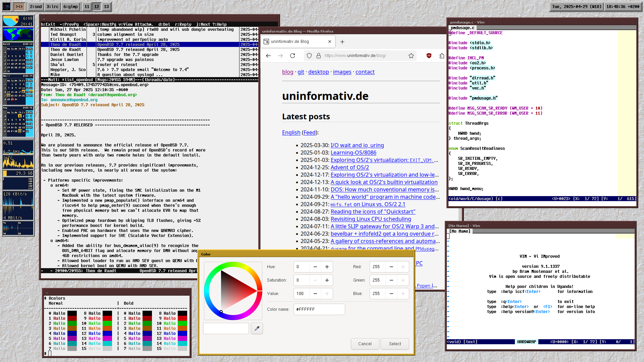644x362 pixels.
Task: Click the [No Name] tab in Vim
Action: (x=460, y=231)
